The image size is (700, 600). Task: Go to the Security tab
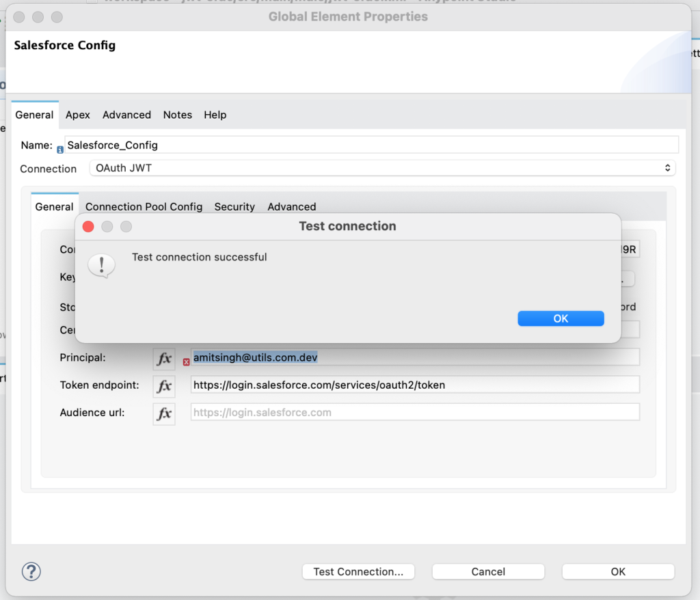pos(234,206)
